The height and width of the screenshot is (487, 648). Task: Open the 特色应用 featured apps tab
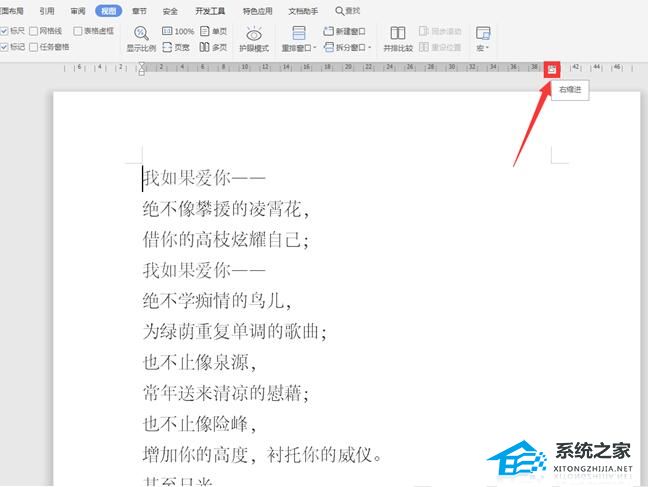coord(257,11)
